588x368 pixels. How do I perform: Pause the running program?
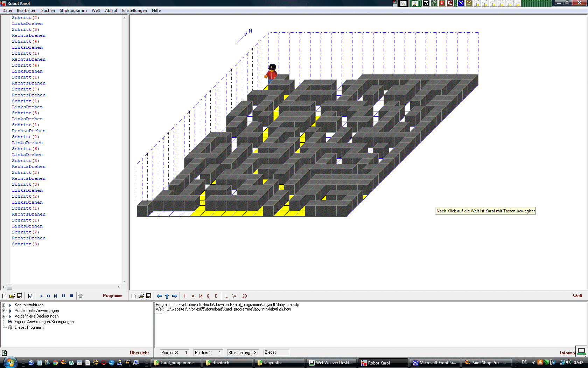click(x=64, y=296)
